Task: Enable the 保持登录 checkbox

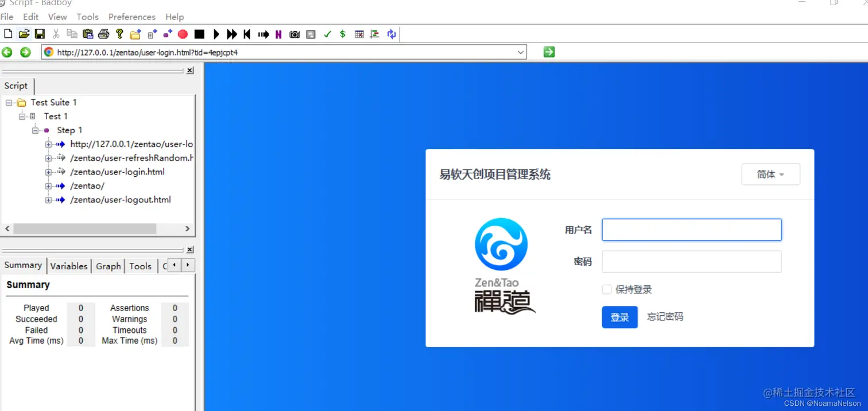Action: (607, 289)
